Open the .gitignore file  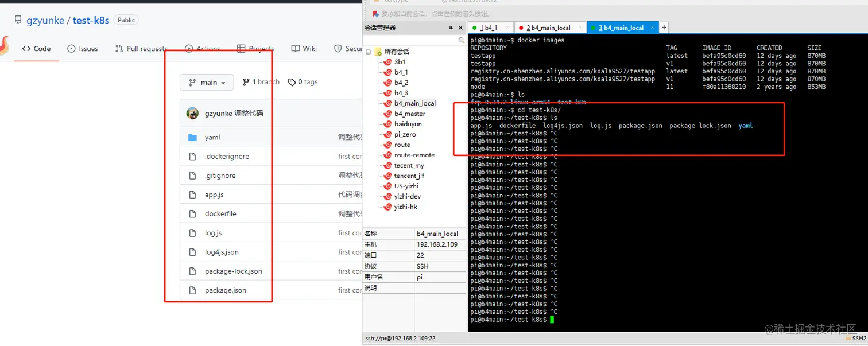220,176
